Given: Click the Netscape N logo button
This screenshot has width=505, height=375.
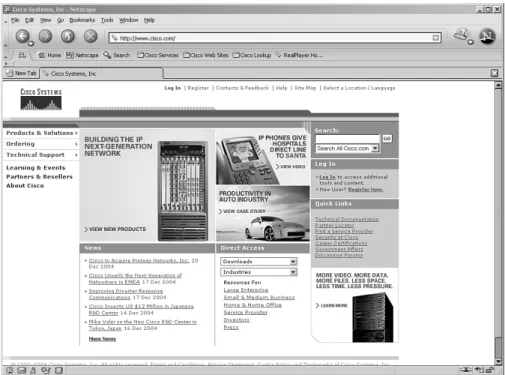Looking at the screenshot, I should [487, 36].
